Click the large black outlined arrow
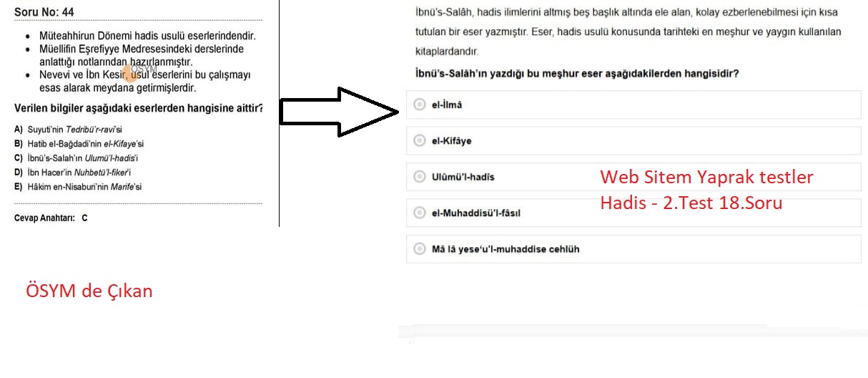The height and width of the screenshot is (378, 868). click(337, 112)
